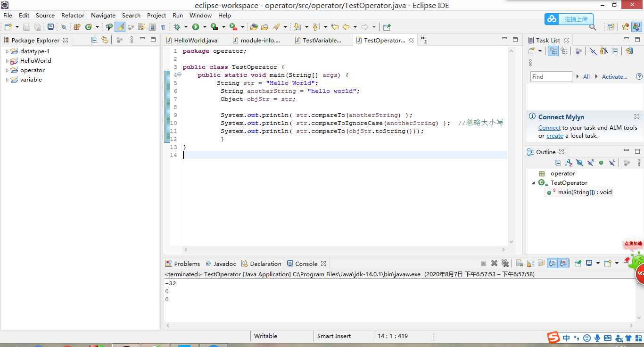The image size is (644, 347).
Task: Toggle Categorized view in Task List
Action: [553, 51]
